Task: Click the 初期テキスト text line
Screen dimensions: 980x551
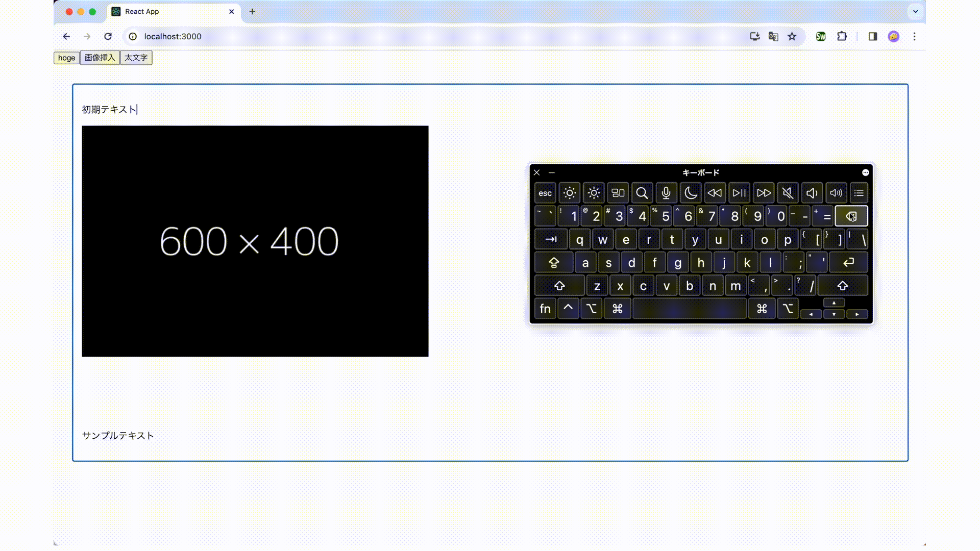Action: pyautogui.click(x=109, y=110)
